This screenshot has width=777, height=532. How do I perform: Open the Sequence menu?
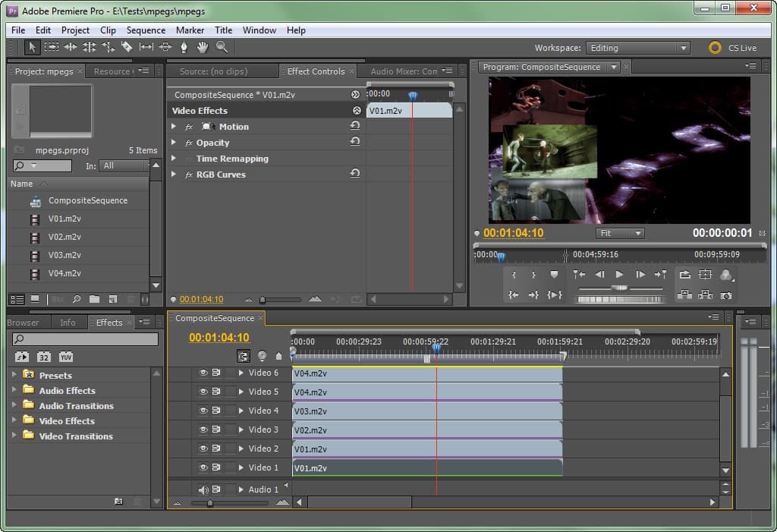pyautogui.click(x=146, y=30)
